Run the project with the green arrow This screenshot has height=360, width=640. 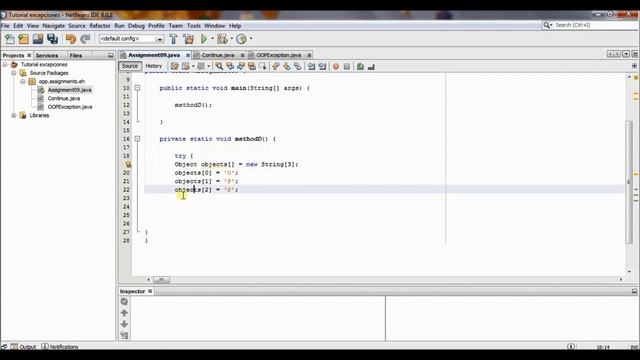[204, 39]
